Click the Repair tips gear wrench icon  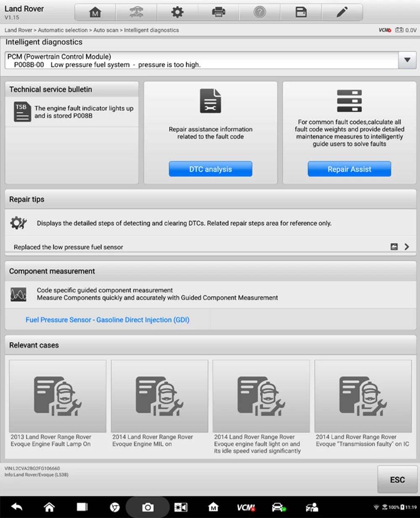pos(18,223)
